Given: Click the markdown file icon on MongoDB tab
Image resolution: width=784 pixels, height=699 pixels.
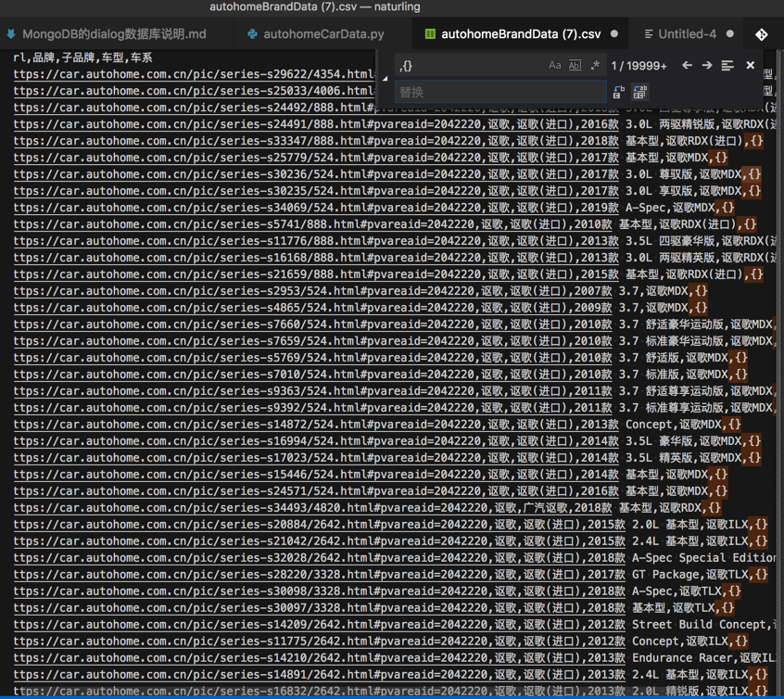Looking at the screenshot, I should [11, 34].
